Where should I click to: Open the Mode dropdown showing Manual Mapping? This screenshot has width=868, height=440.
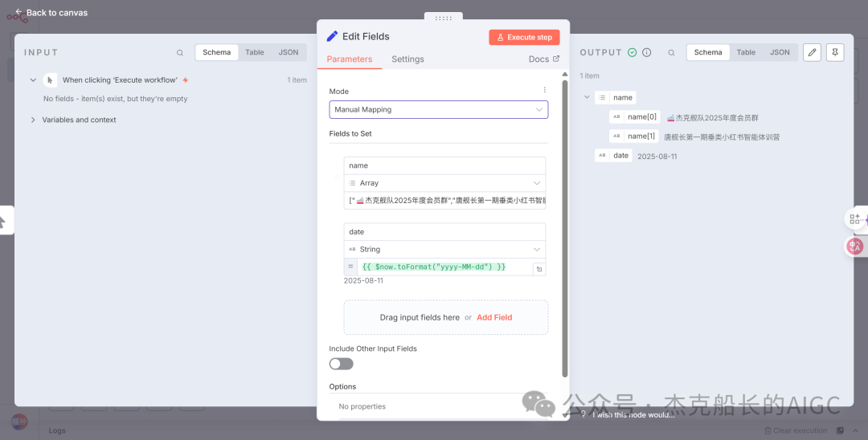click(439, 109)
